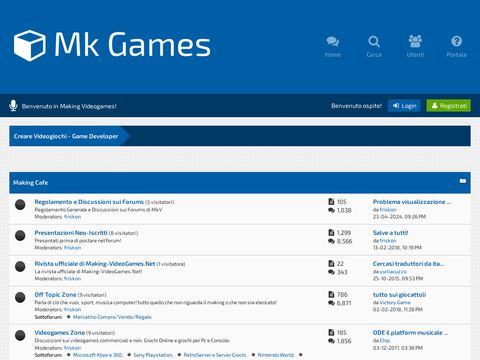480x360 pixels.
Task: Collapse the Making Cafe category
Action: 463,181
